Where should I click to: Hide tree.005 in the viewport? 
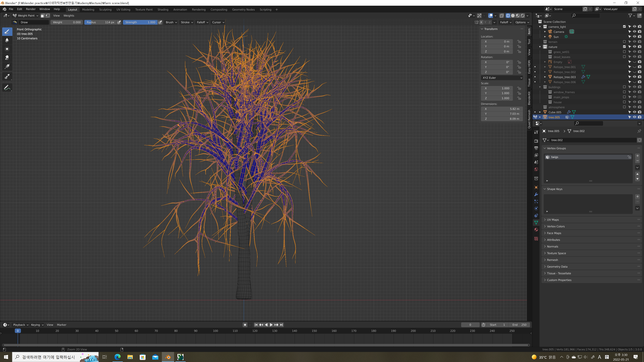(634, 117)
